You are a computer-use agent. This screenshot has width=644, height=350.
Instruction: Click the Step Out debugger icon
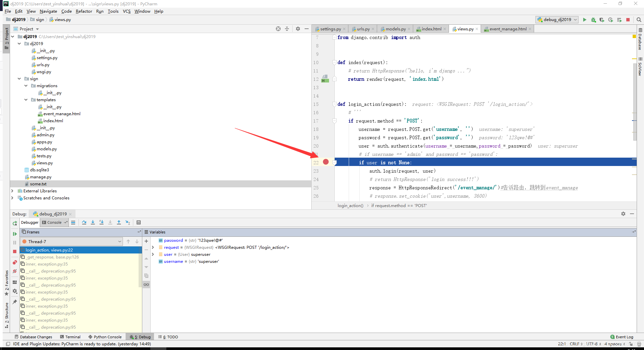coord(119,222)
